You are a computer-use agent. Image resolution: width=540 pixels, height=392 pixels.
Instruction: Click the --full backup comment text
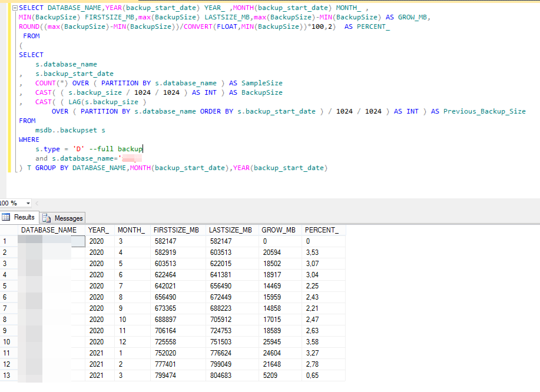(115, 149)
